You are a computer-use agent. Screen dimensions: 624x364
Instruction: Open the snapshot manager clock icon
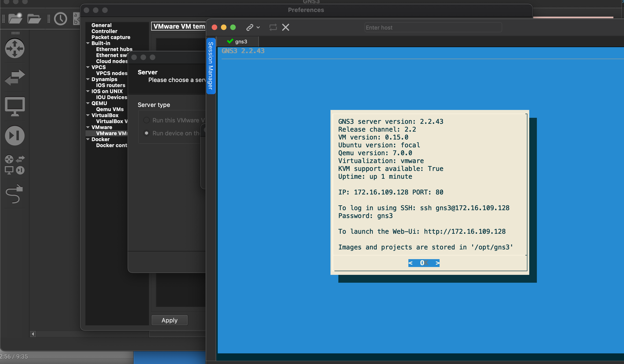click(x=61, y=18)
